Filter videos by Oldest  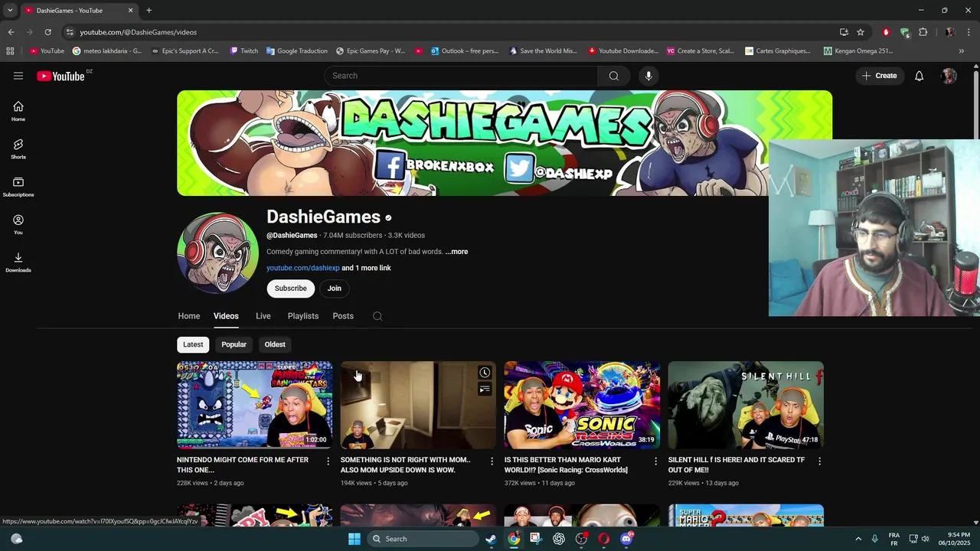(275, 344)
